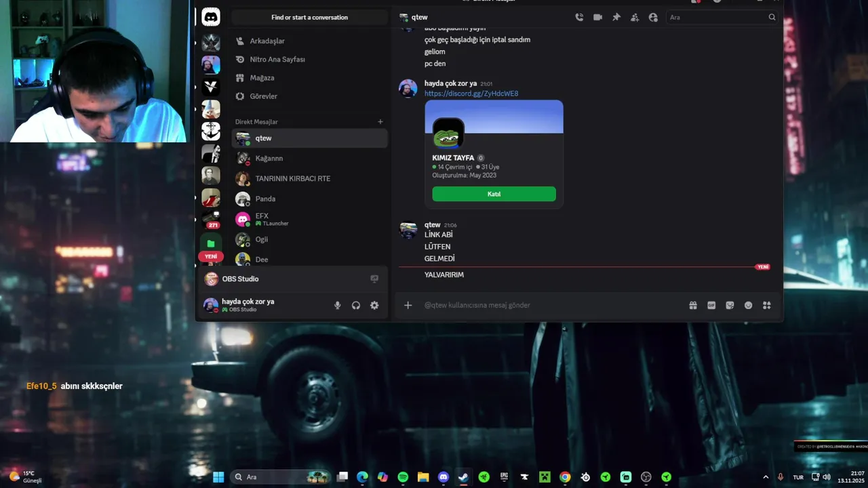Click the Windows Start button
Viewport: 868px width, 488px height.
point(218,477)
